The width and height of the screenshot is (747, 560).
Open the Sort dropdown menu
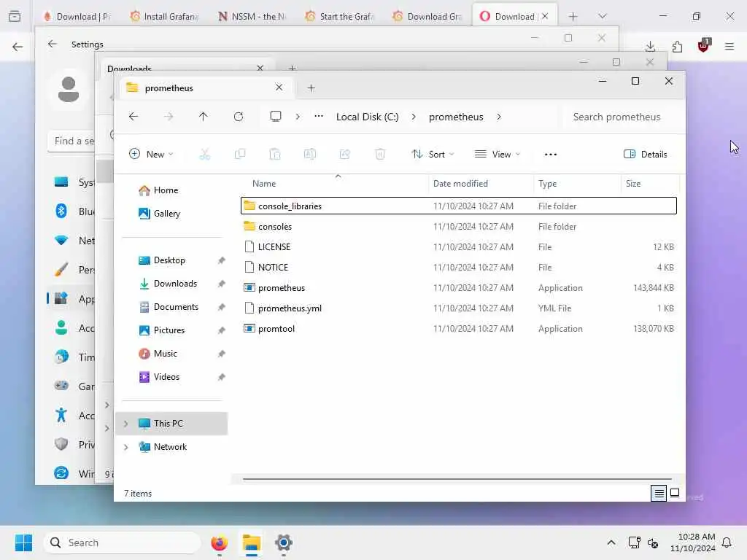click(433, 155)
